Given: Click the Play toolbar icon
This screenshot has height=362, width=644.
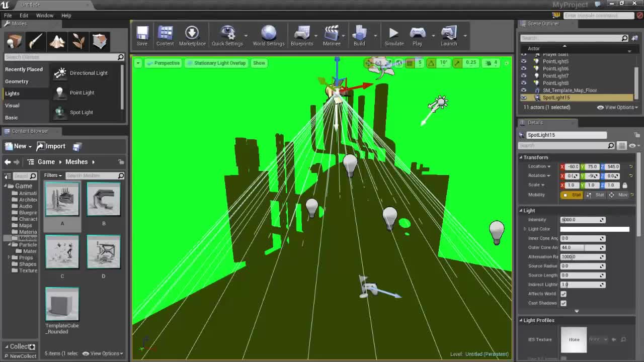Looking at the screenshot, I should [417, 36].
